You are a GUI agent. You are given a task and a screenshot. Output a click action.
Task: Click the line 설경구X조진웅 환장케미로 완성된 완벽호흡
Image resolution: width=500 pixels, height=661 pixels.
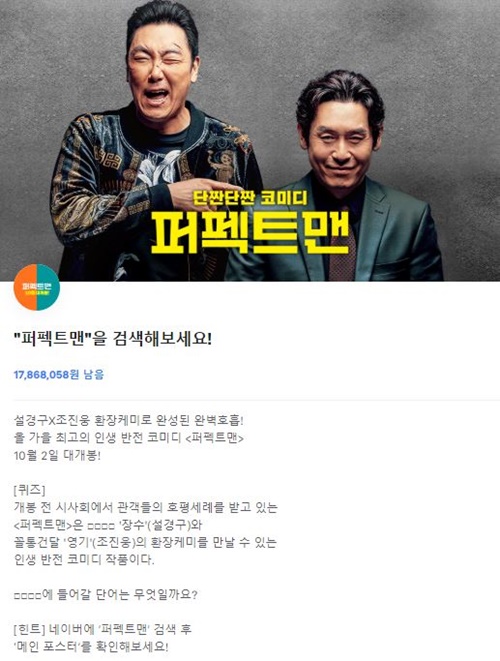129,420
